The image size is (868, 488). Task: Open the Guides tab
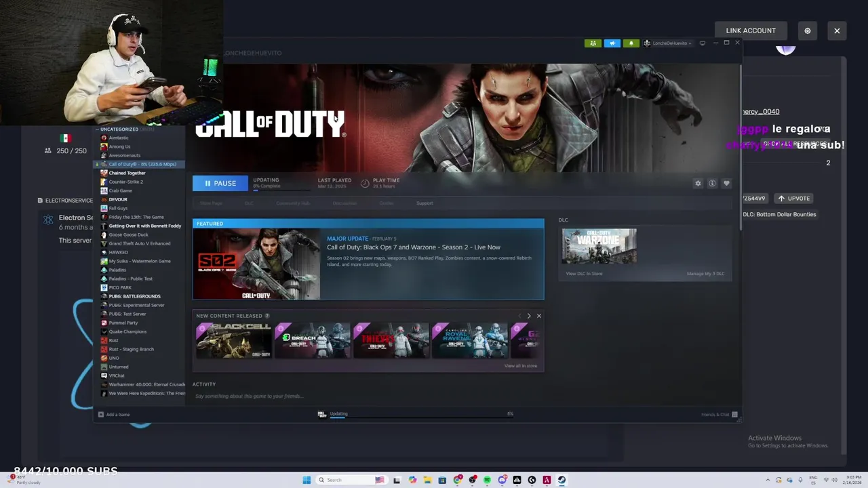point(387,203)
